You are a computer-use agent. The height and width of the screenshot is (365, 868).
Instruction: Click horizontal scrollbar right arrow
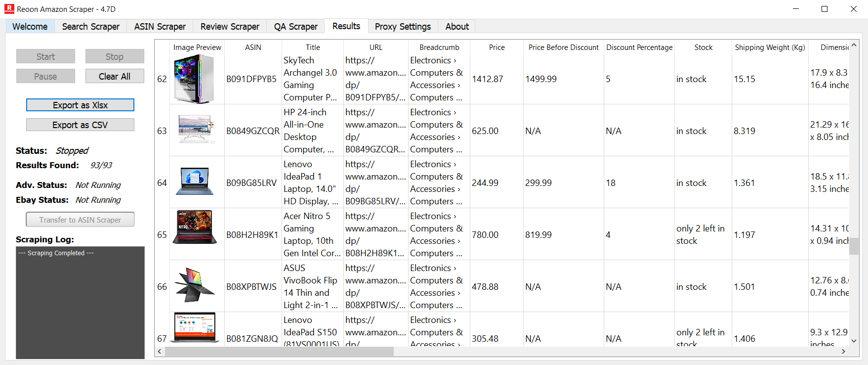[x=843, y=352]
